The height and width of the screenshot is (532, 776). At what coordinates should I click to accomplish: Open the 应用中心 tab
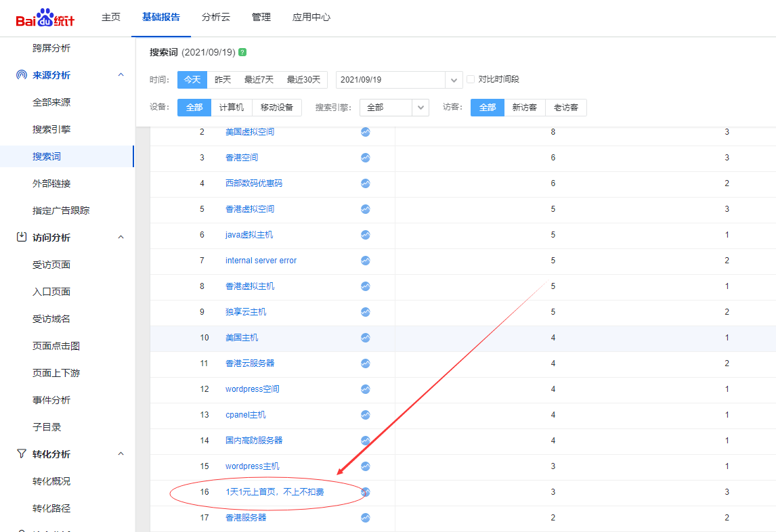pos(311,18)
